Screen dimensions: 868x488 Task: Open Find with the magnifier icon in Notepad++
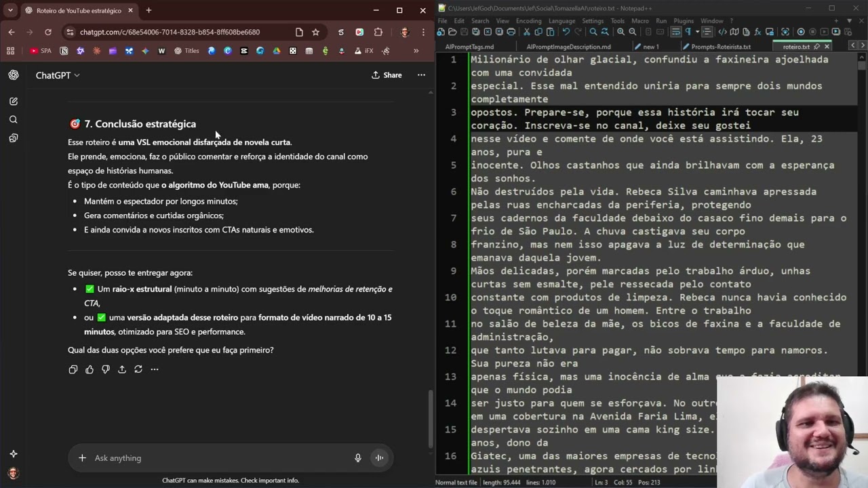(x=593, y=32)
